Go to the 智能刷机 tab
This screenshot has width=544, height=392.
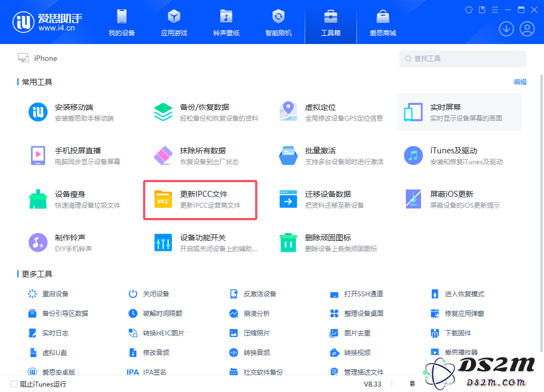tap(278, 23)
